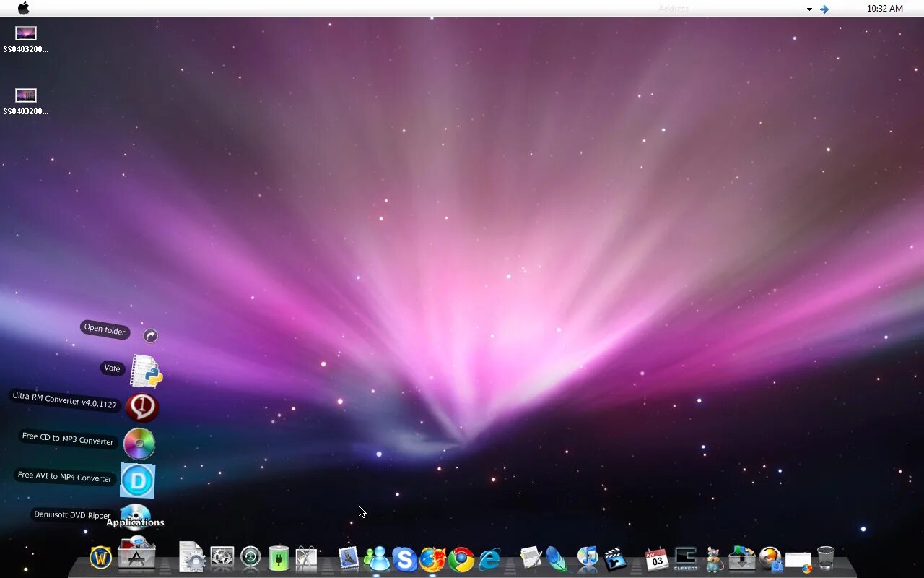The image size is (924, 578).
Task: Open Ultra RM Converter v4.0.1127
Action: coord(142,406)
